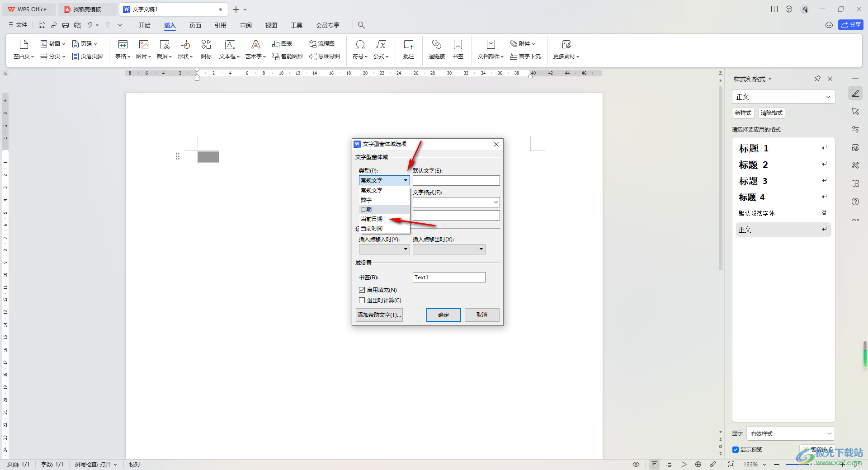Add a 批注 comment
The height and width of the screenshot is (470, 868).
coord(409,49)
